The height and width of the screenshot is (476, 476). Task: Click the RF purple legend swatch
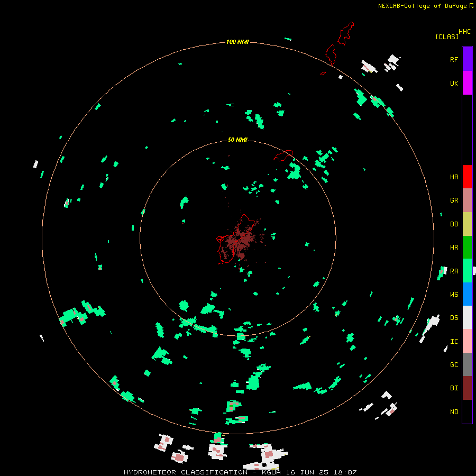467,59
